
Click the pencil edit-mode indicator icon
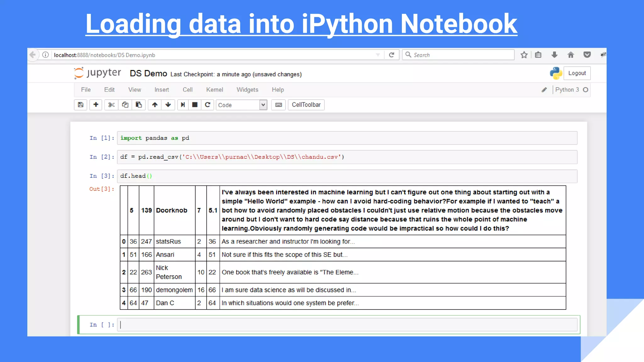[x=544, y=90]
